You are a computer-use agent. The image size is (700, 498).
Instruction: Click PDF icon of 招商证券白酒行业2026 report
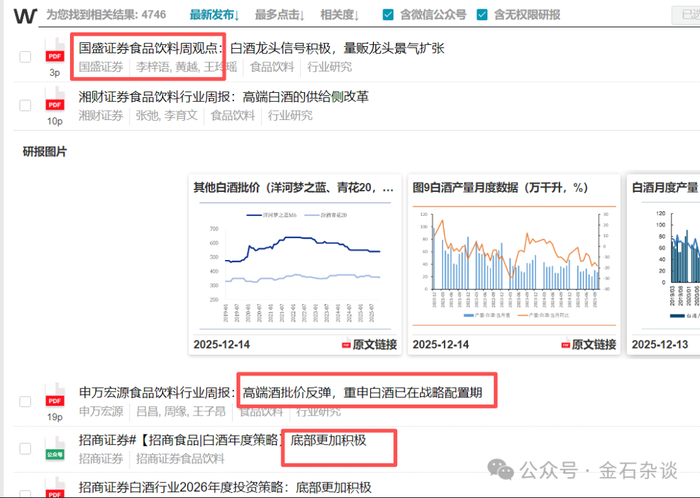pos(55,489)
